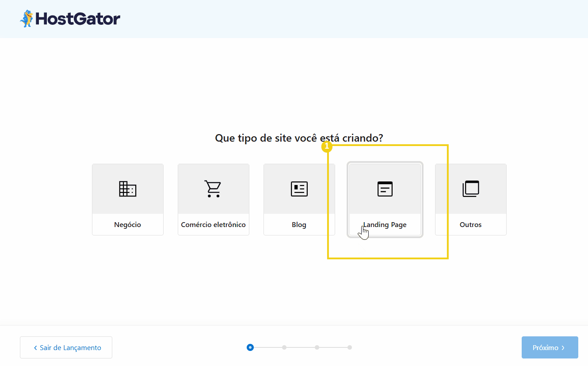Click the Próximo button

click(550, 347)
